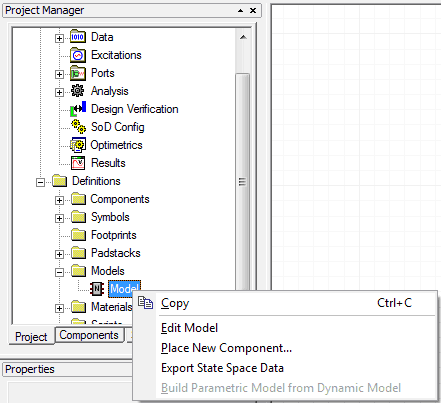This screenshot has height=403, width=441.
Task: Click the Project Manager tree scrollbar thumb
Action: point(242,182)
